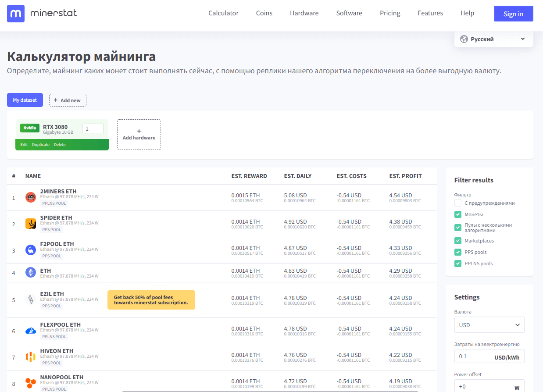The width and height of the screenshot is (543, 392).
Task: Click the 4.19 USD profit value
Action: point(401,381)
